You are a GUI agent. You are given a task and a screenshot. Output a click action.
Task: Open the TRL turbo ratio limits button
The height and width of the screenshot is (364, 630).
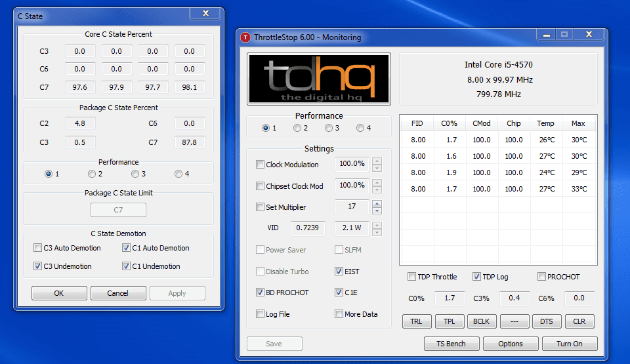click(417, 321)
